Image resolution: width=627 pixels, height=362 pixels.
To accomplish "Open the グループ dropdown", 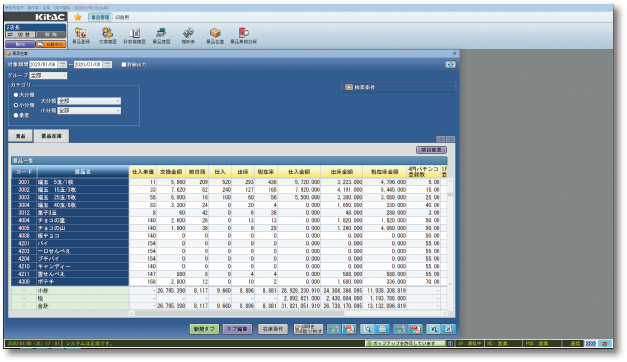I will 49,75.
